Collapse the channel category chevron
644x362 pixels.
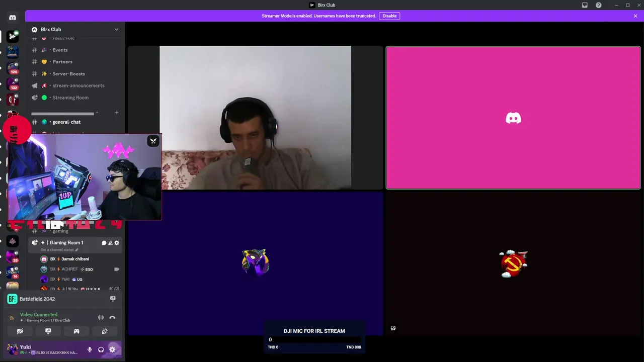tap(97, 113)
